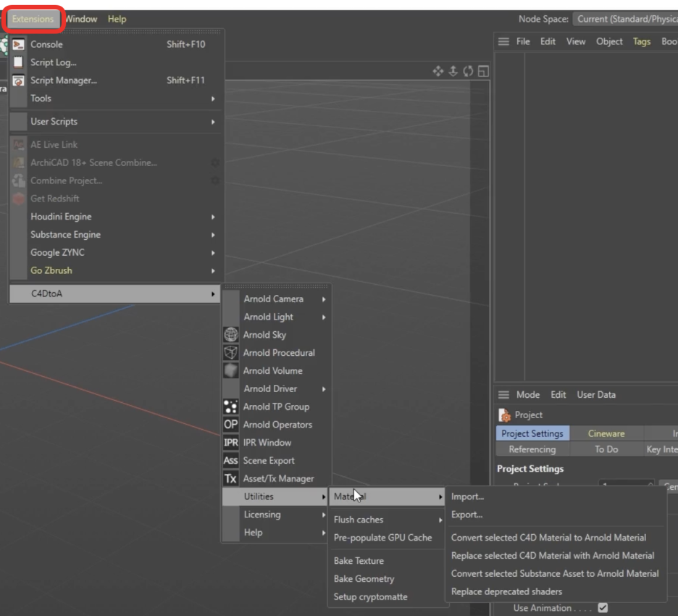This screenshot has width=678, height=616.
Task: Click the Script Log icon
Action: (x=18, y=62)
